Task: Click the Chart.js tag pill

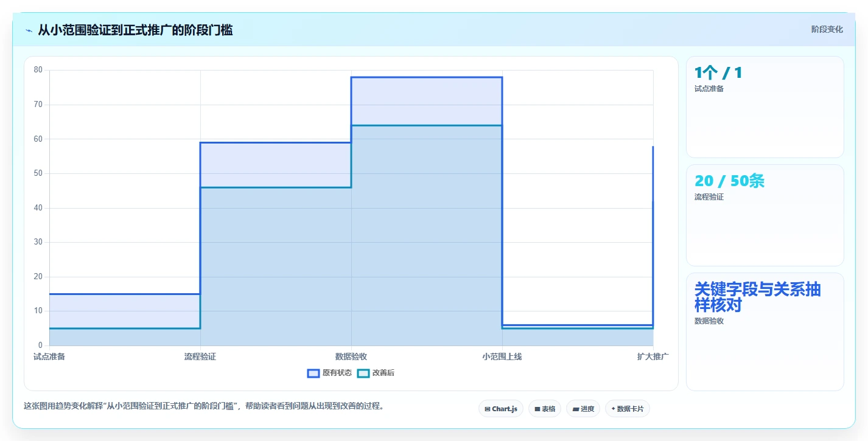Action: 501,409
